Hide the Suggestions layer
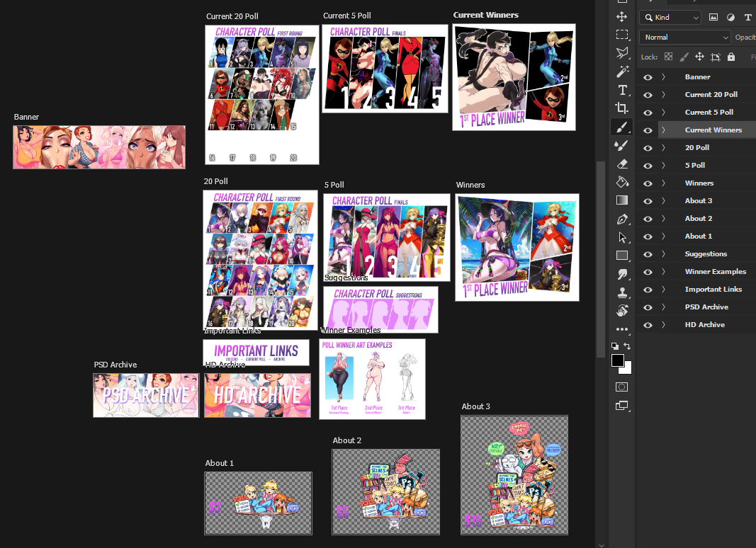 [648, 254]
